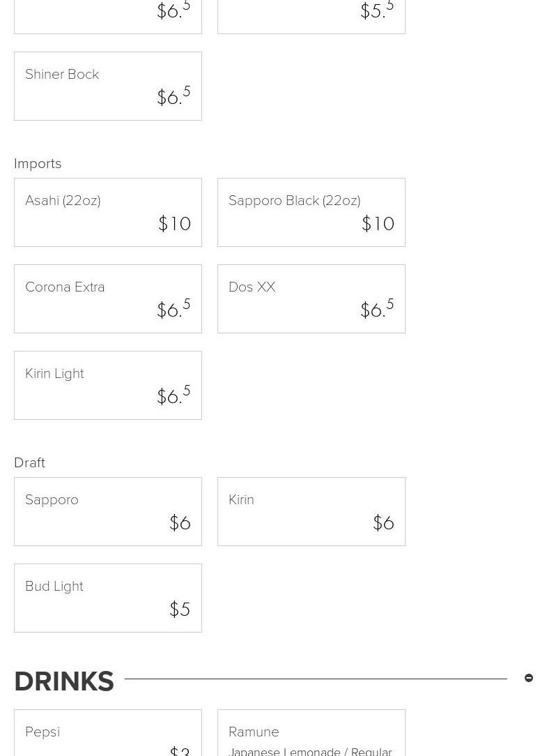Select the Kirin Light item
The image size is (547, 756).
coord(107,385)
